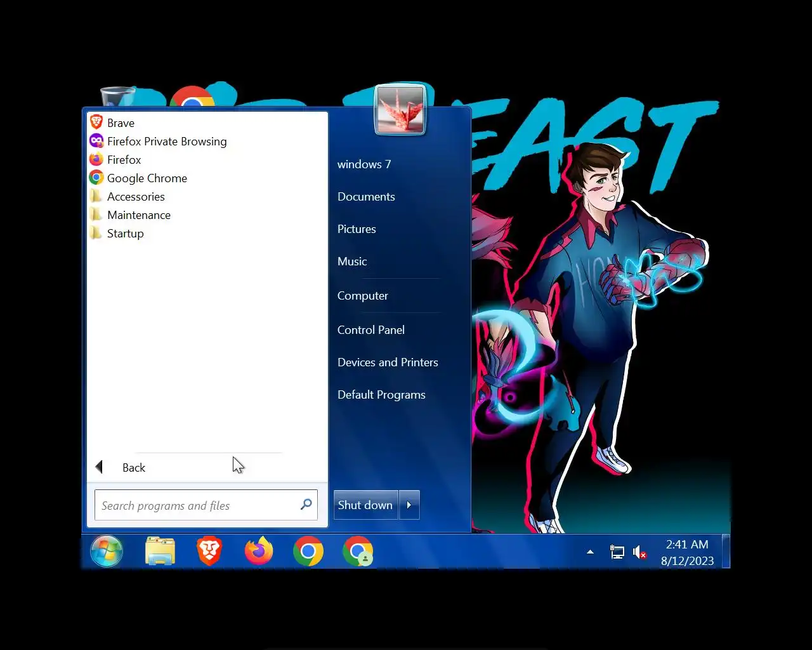Open Computer from the Start menu
Viewport: 812px width, 650px height.
click(x=362, y=295)
